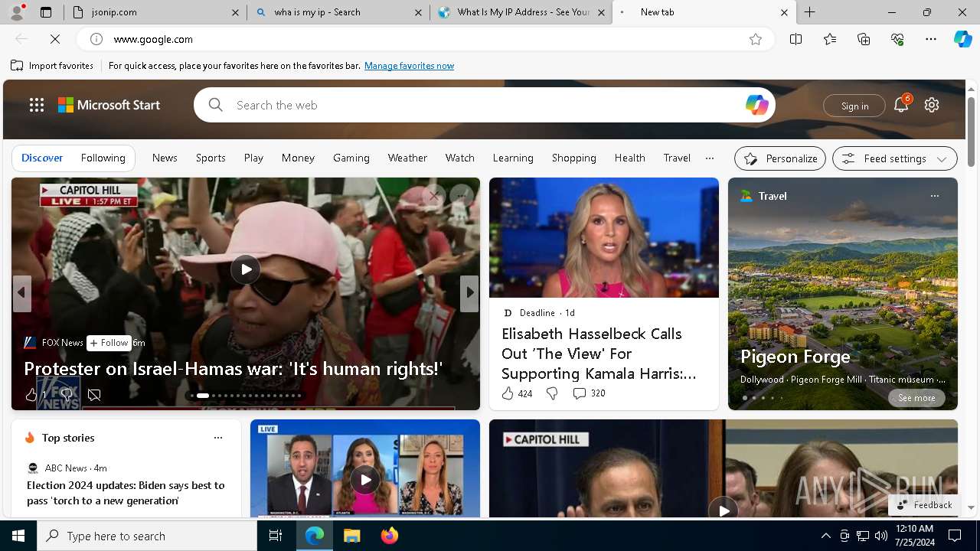
Task: Open the profile avatar
Action: coord(17,12)
